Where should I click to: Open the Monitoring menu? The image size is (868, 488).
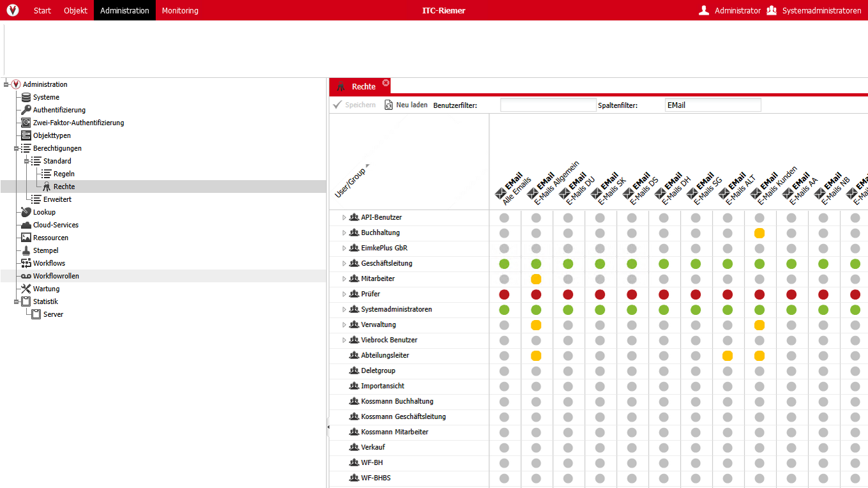[x=180, y=10]
